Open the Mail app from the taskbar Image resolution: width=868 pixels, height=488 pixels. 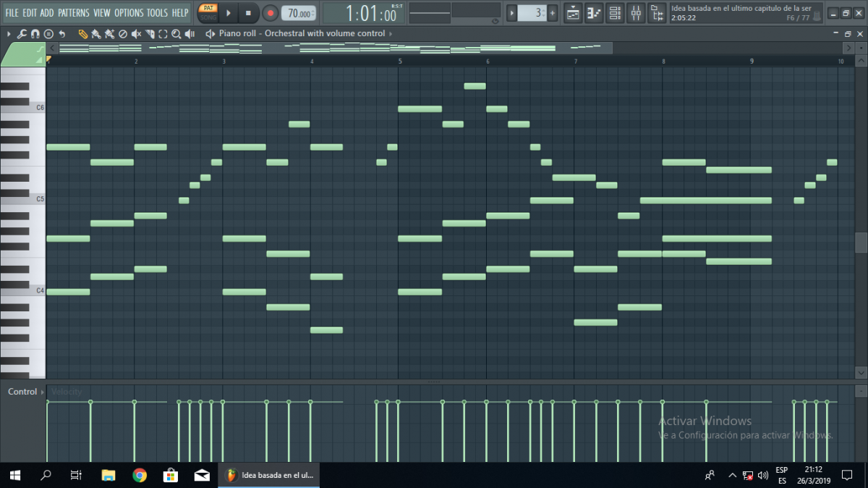(202, 475)
